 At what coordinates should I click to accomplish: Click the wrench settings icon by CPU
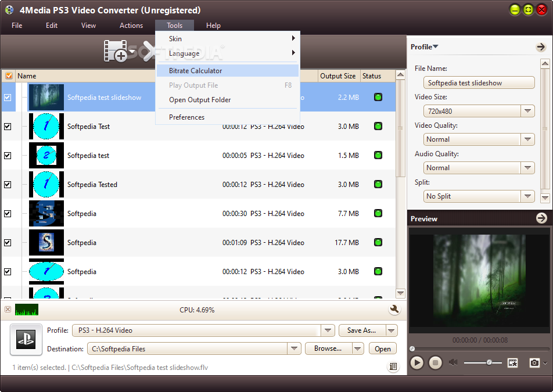click(x=394, y=310)
